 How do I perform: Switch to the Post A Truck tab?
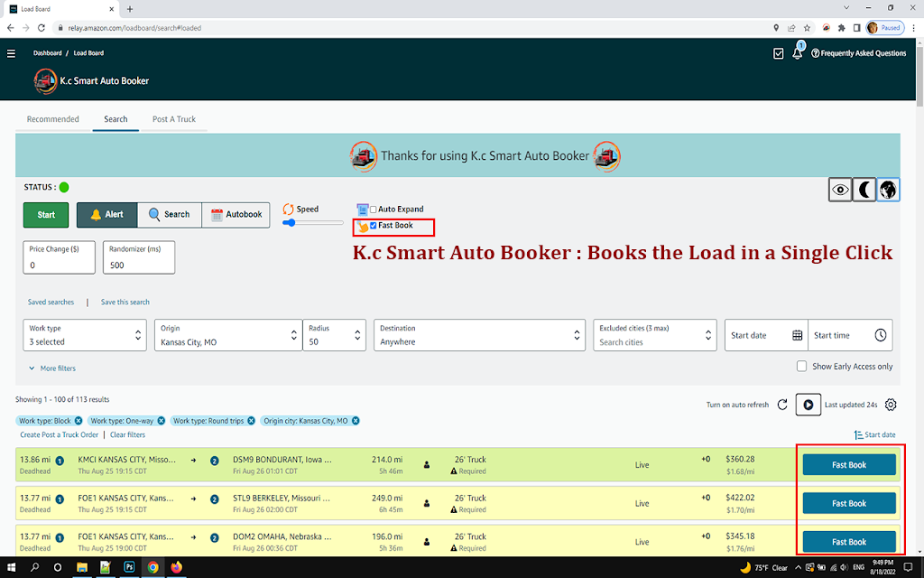[174, 119]
